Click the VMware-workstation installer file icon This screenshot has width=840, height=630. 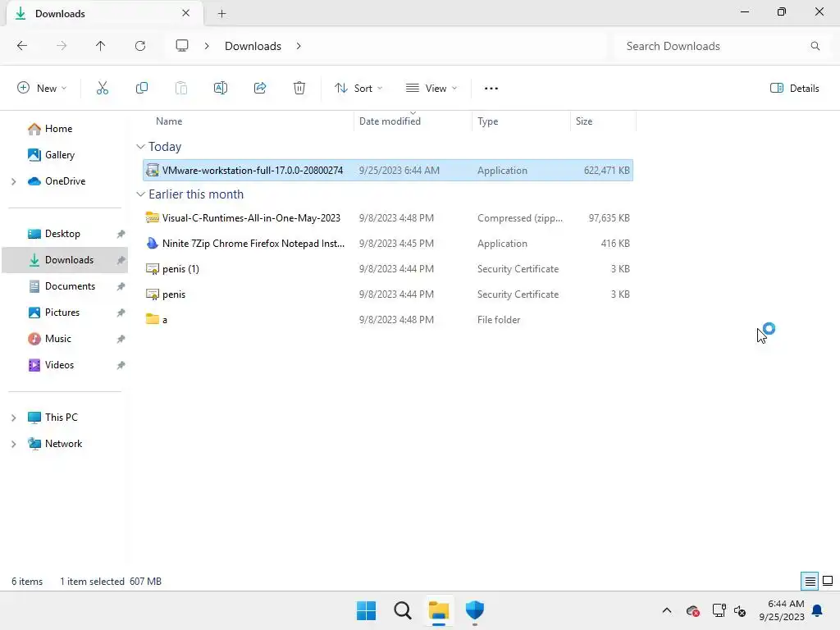pos(152,171)
